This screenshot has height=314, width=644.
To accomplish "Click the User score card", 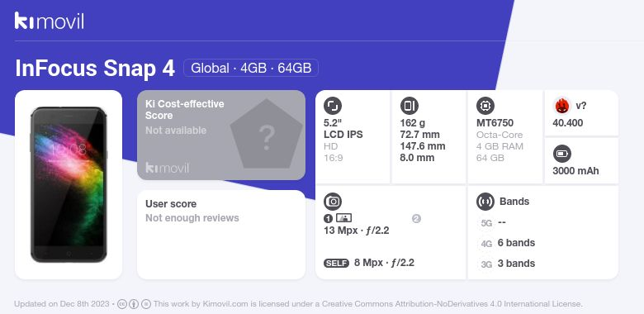I will [x=221, y=235].
